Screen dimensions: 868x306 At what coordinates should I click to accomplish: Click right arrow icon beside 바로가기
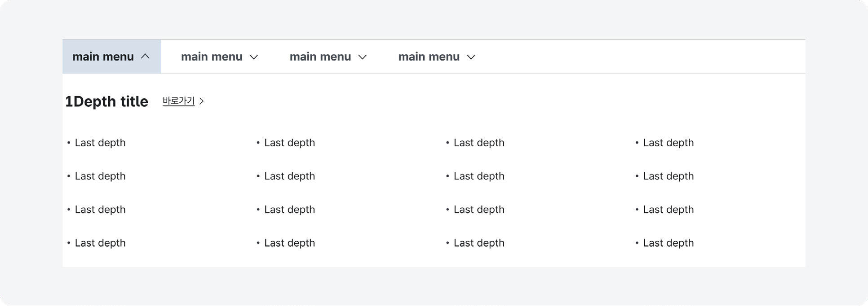pos(202,101)
